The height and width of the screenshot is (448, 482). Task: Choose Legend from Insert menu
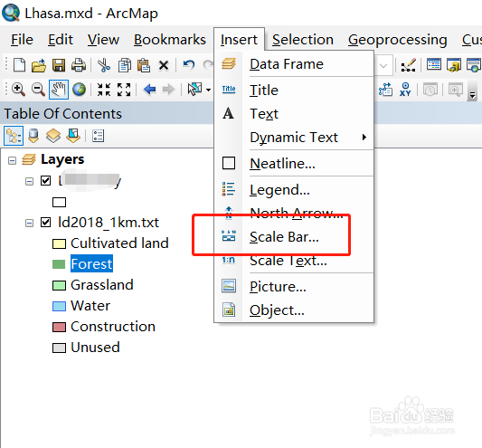pos(294,190)
